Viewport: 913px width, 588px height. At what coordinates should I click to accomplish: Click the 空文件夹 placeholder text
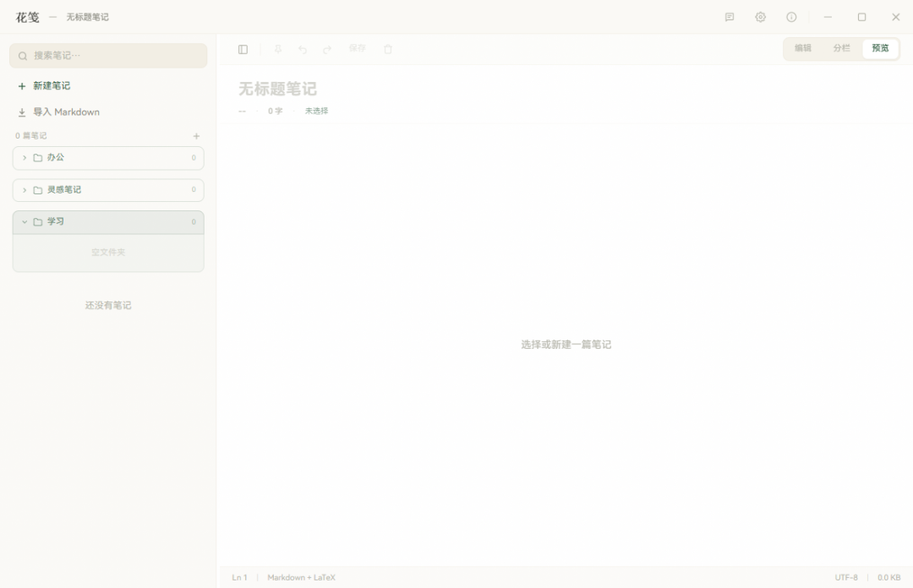click(x=108, y=253)
